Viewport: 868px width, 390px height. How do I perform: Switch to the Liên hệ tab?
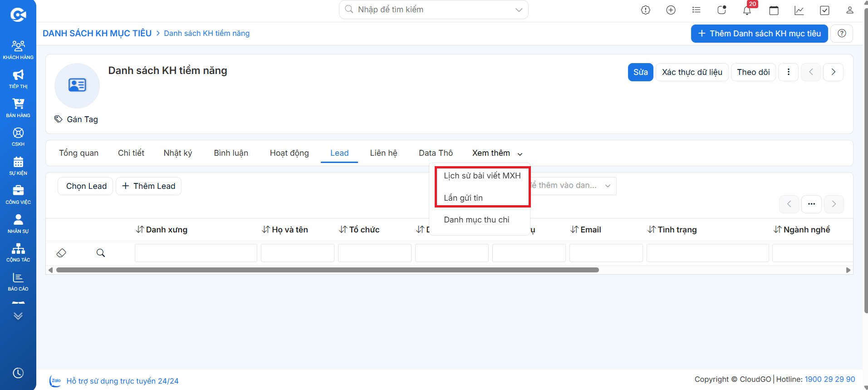click(x=383, y=153)
